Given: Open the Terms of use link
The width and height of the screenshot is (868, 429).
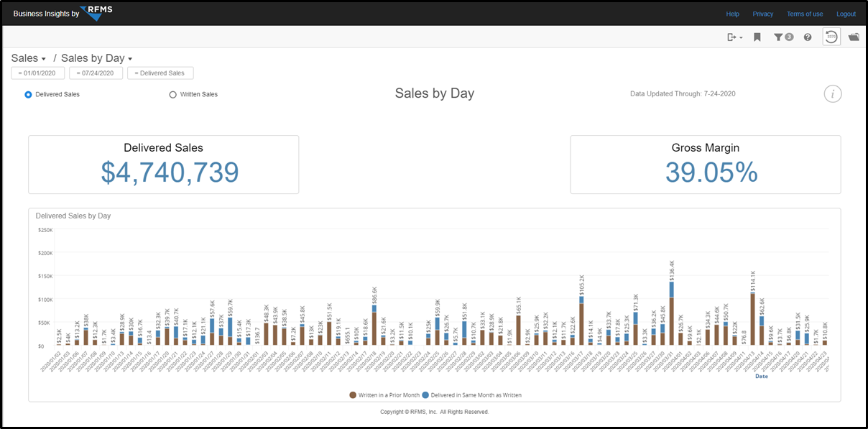Looking at the screenshot, I should pyautogui.click(x=805, y=14).
